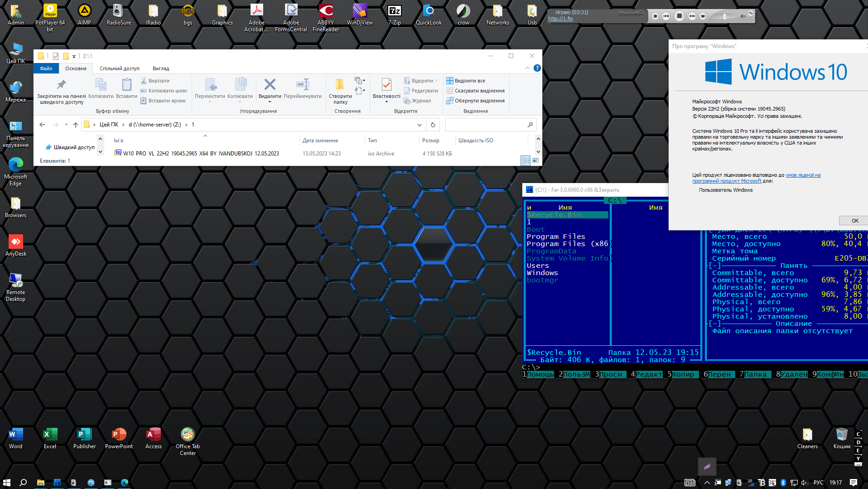Open the ABBYY FineReader desktop shortcut
This screenshot has height=489, width=868.
[325, 11]
